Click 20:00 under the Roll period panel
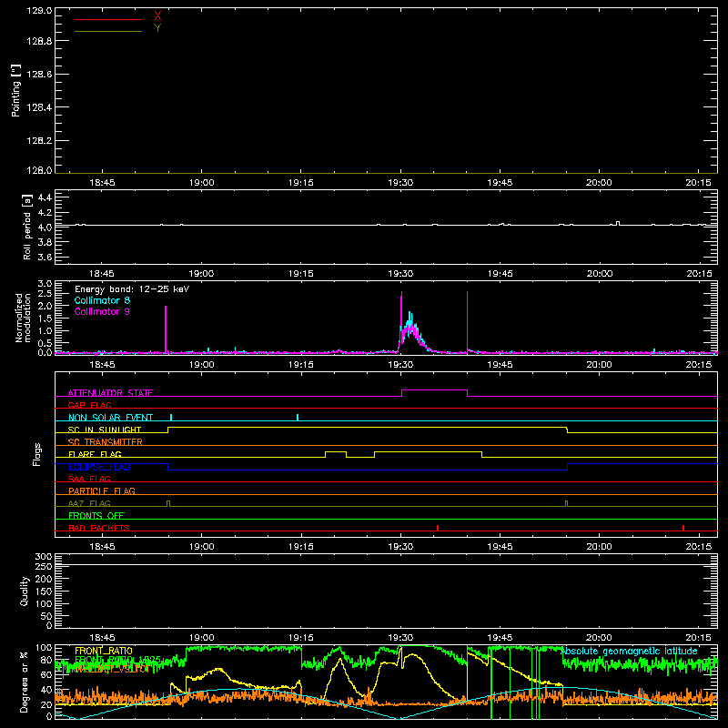Screen dimensions: 728x728 tap(600, 274)
